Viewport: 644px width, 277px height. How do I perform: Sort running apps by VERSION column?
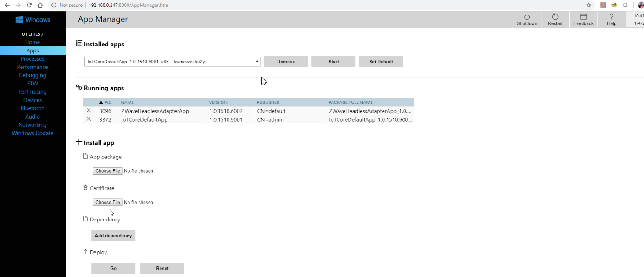point(230,102)
